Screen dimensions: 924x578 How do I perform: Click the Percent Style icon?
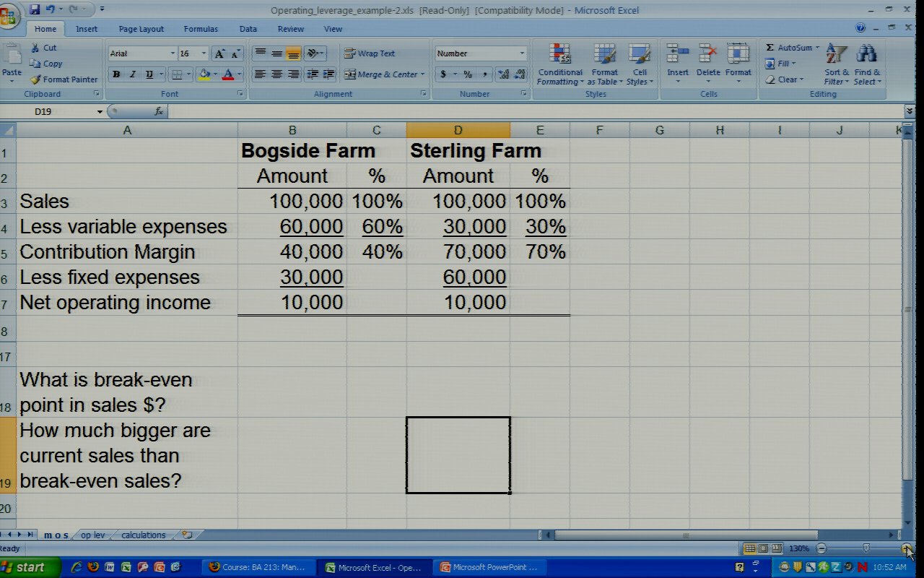coord(468,74)
